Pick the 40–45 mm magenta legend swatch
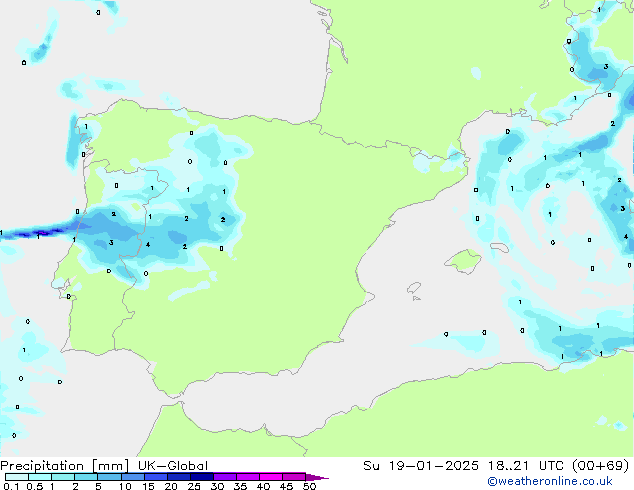The width and height of the screenshot is (634, 490). point(270,477)
